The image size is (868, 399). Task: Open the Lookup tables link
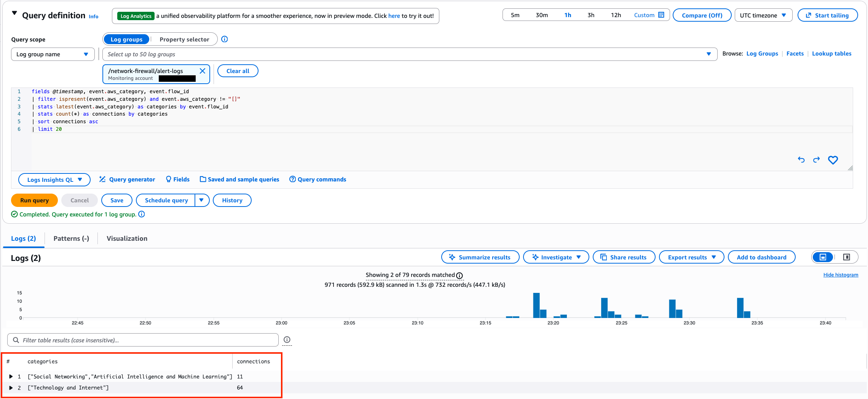click(831, 54)
